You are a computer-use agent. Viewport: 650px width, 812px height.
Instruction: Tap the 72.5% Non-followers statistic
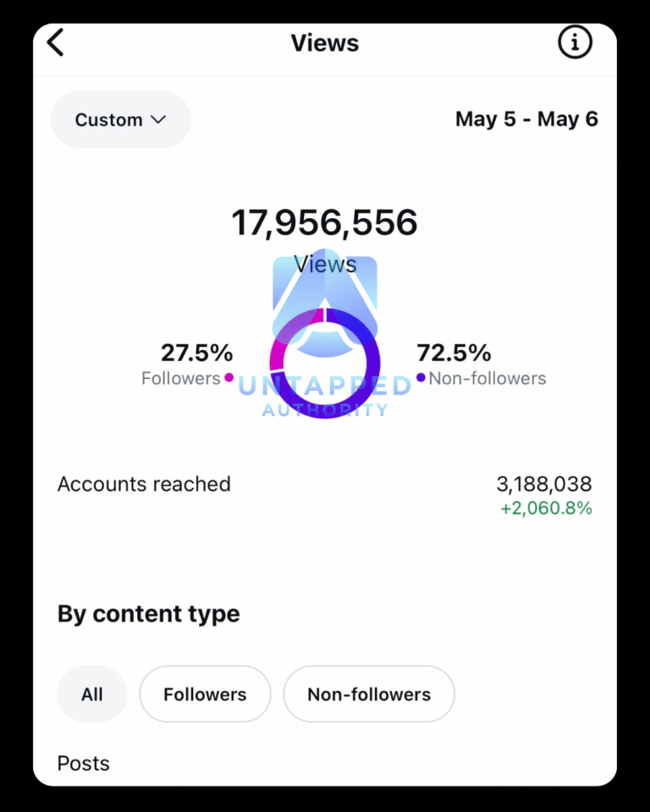(x=454, y=353)
